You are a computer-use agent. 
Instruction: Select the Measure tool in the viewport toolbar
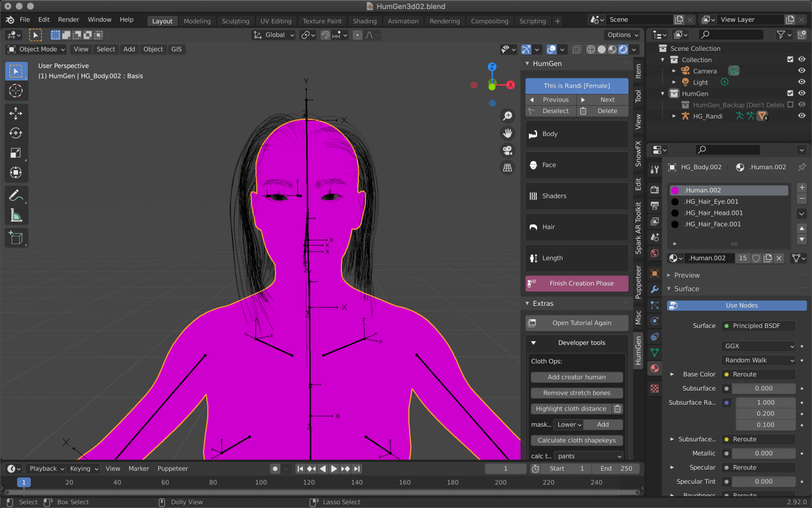pos(16,215)
